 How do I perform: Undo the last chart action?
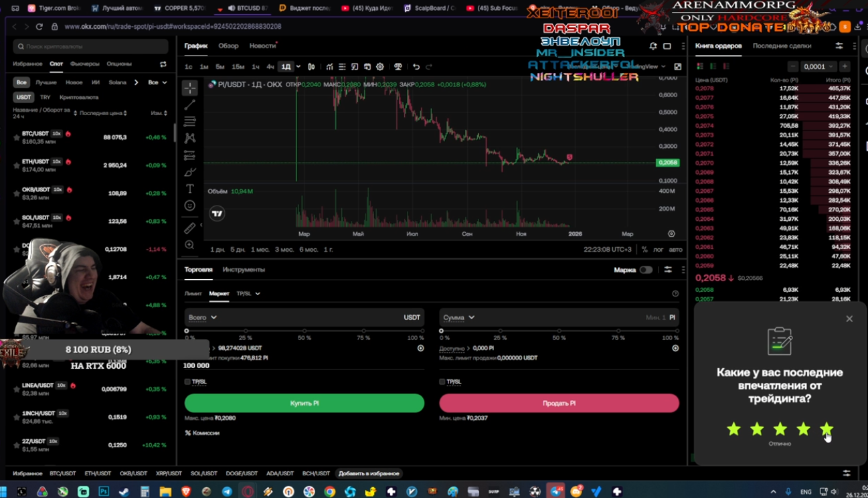coord(416,67)
